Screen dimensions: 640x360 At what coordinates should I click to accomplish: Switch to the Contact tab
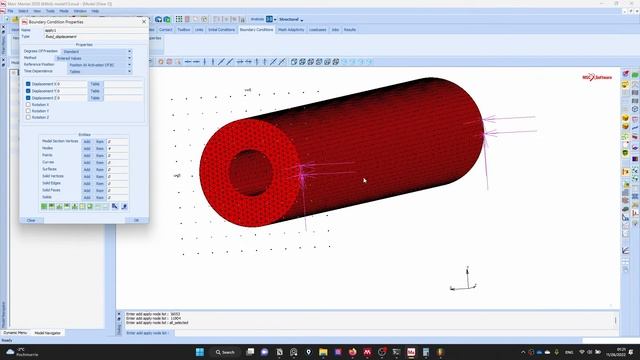point(165,30)
